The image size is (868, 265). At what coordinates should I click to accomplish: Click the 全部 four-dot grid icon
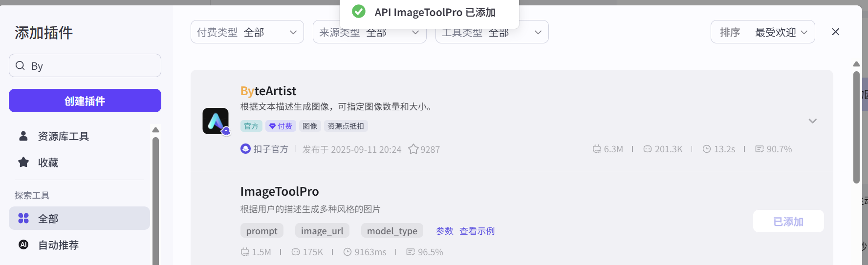[23, 218]
